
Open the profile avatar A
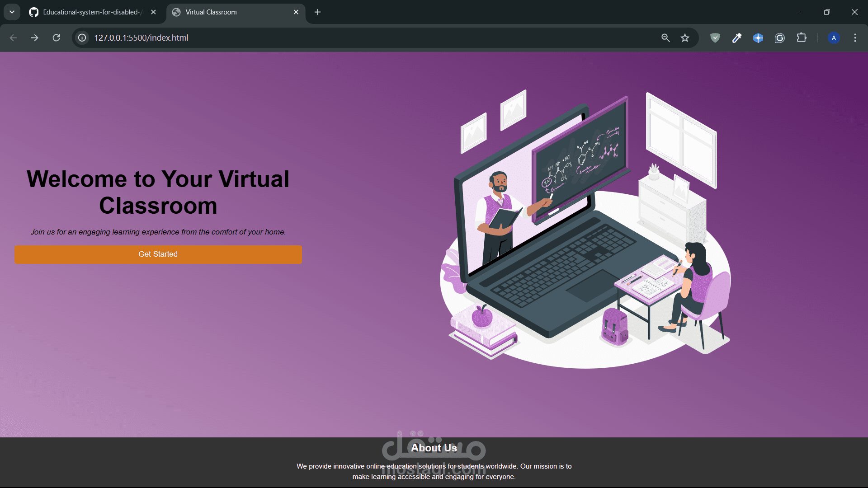(834, 38)
